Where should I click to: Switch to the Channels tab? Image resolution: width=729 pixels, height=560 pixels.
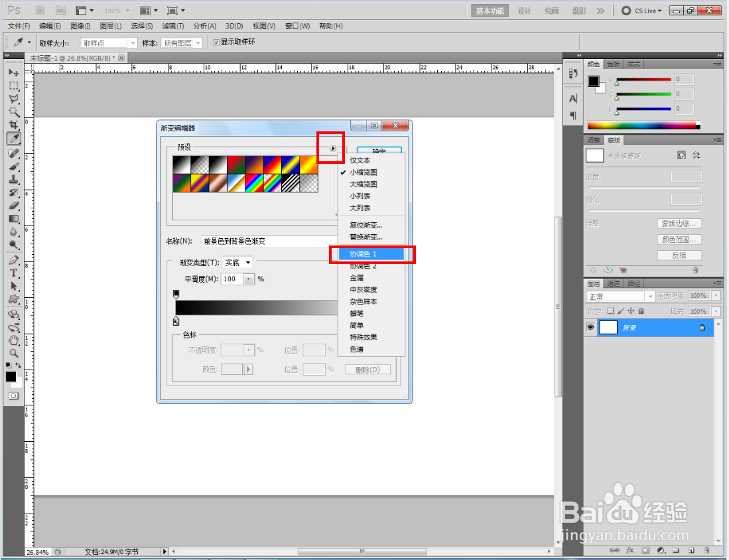(613, 283)
